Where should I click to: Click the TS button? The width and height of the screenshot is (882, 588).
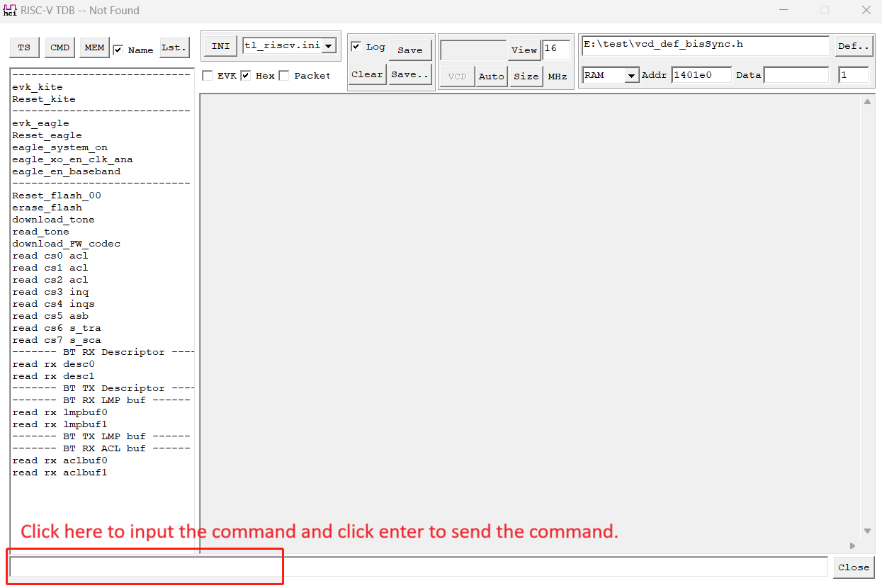pos(24,47)
